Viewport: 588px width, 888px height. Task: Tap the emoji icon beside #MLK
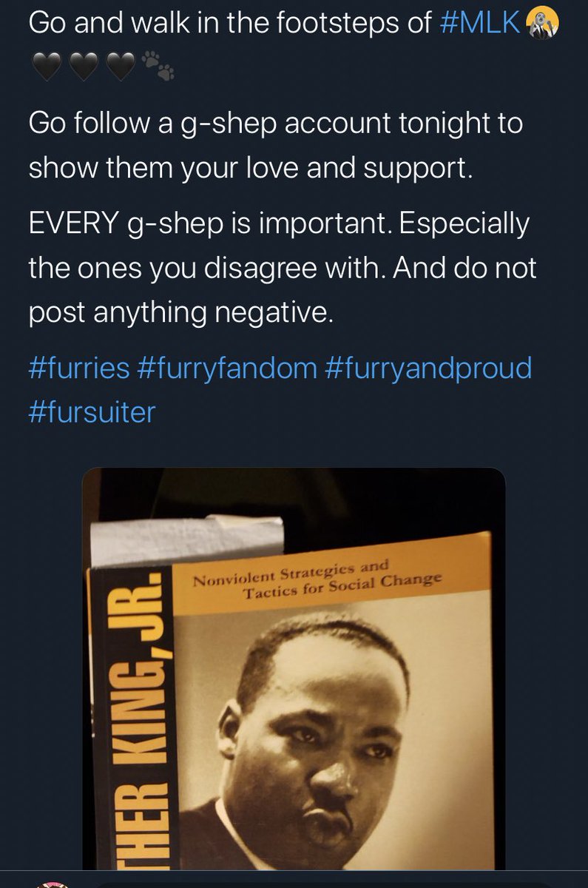pyautogui.click(x=543, y=24)
